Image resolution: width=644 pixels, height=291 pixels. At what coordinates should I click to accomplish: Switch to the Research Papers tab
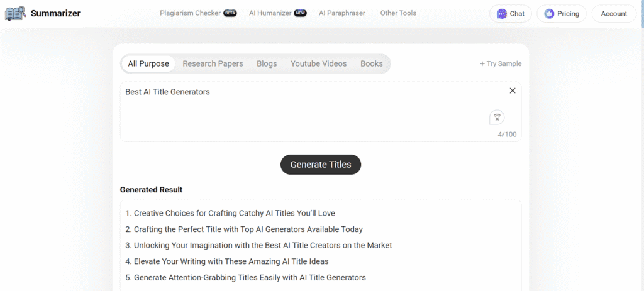213,63
